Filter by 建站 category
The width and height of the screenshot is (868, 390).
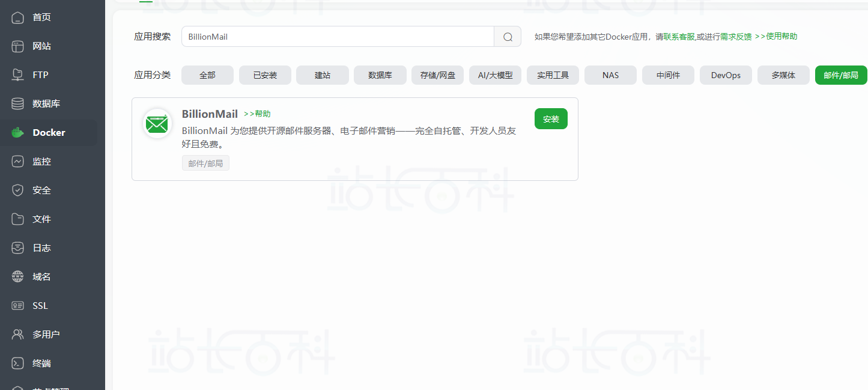coord(323,75)
